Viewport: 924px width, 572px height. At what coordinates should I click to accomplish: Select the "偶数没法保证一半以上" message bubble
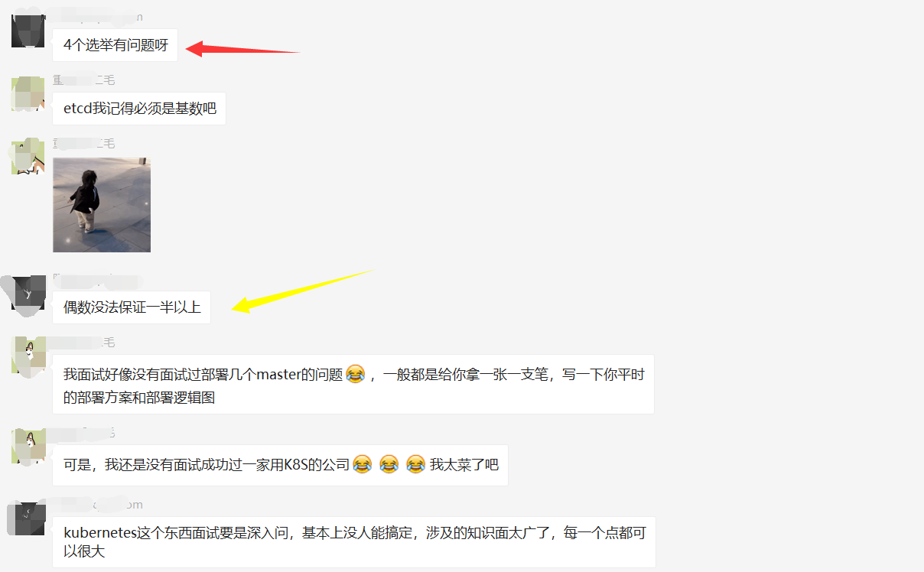tap(132, 307)
